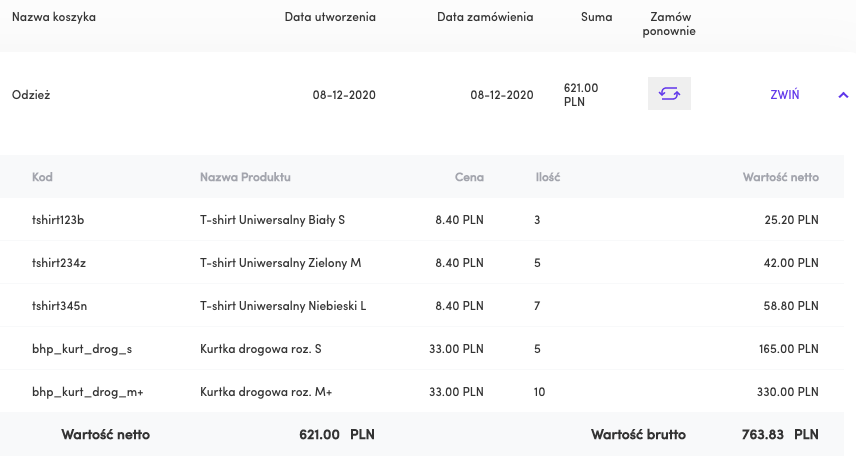
Task: Click the Ilość column header
Action: pyautogui.click(x=548, y=177)
